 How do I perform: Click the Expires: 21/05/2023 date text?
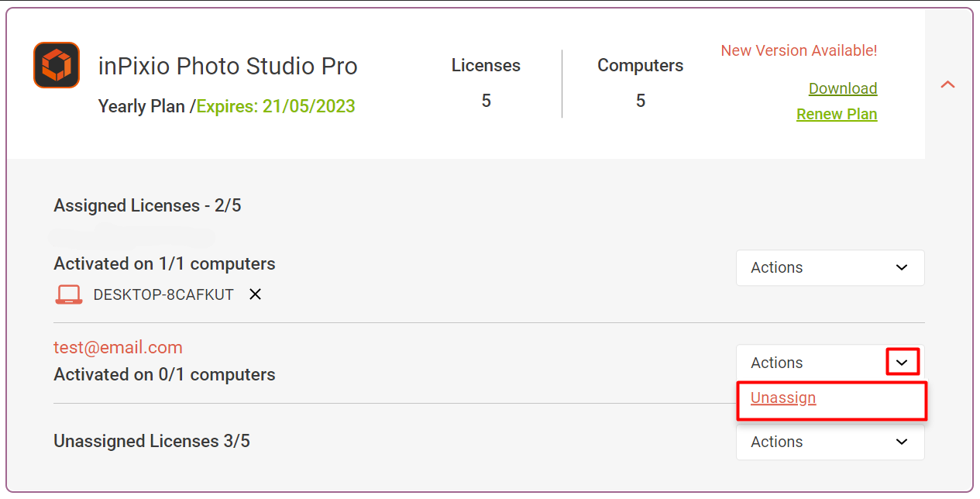pyautogui.click(x=276, y=106)
